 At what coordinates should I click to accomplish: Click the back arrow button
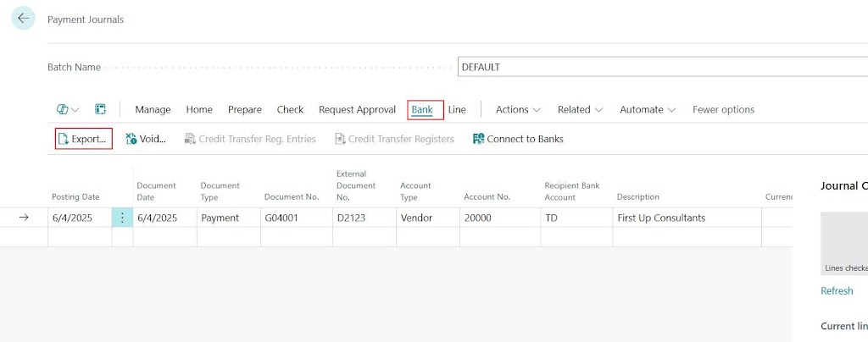(x=23, y=18)
